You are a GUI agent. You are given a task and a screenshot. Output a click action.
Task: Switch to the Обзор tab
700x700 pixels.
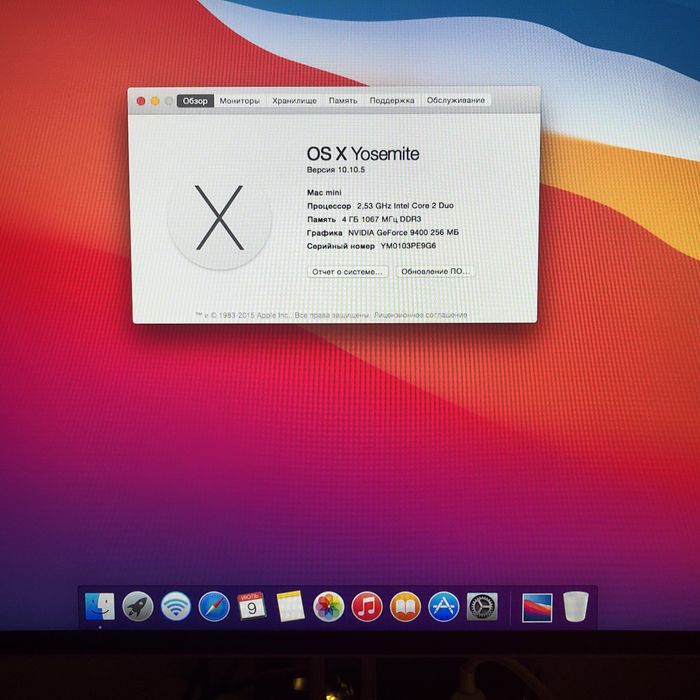click(195, 101)
